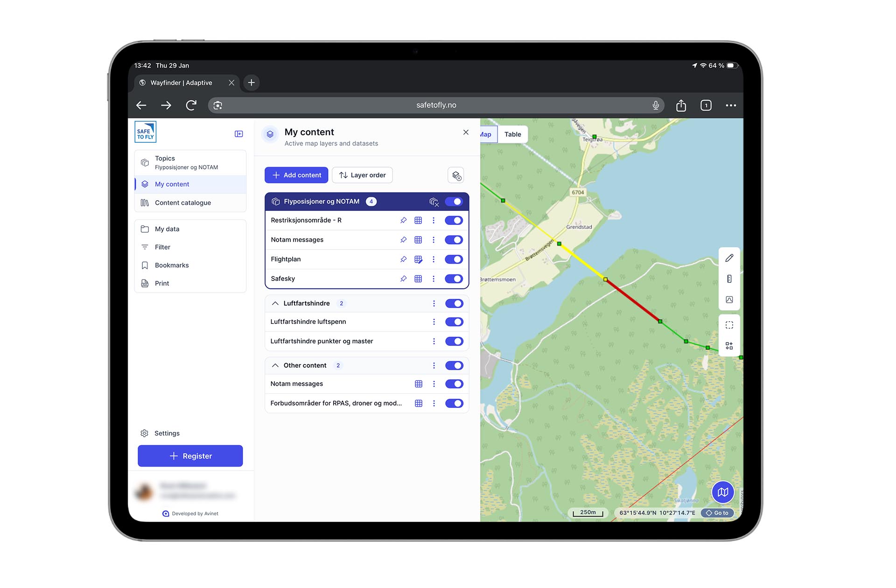
Task: Toggle off the Flightplan layer
Action: coord(454,259)
